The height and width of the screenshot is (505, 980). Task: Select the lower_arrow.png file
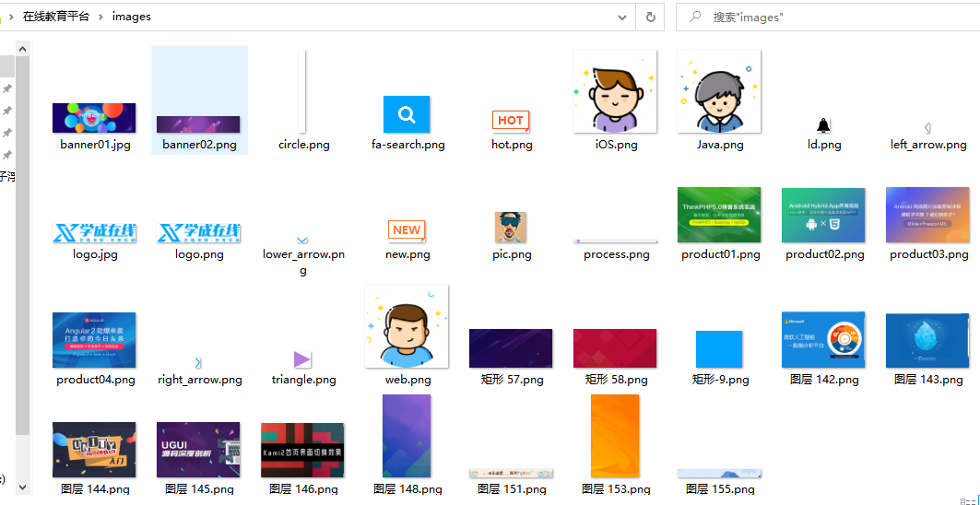click(x=302, y=241)
